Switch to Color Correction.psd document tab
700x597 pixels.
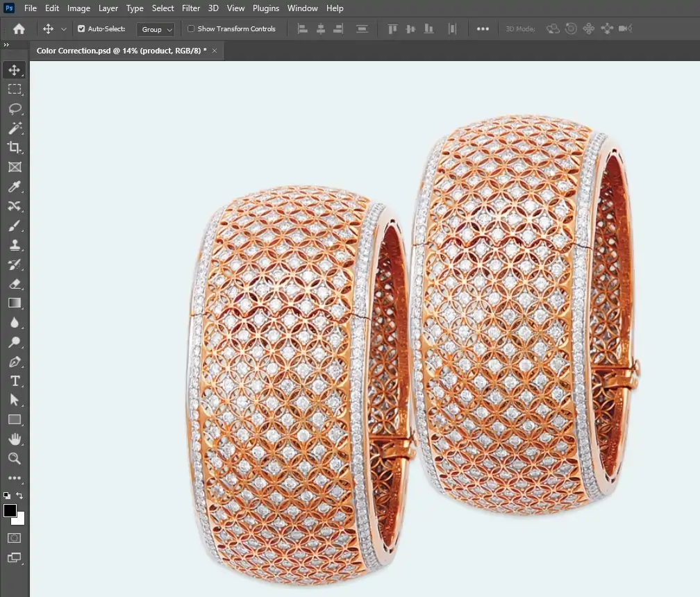[122, 51]
